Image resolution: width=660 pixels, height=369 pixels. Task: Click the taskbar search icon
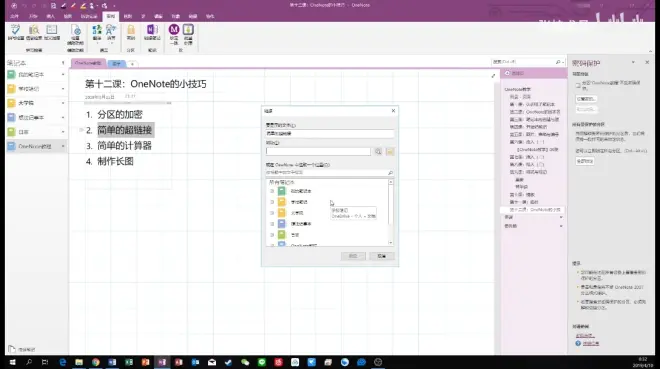pos(29,362)
